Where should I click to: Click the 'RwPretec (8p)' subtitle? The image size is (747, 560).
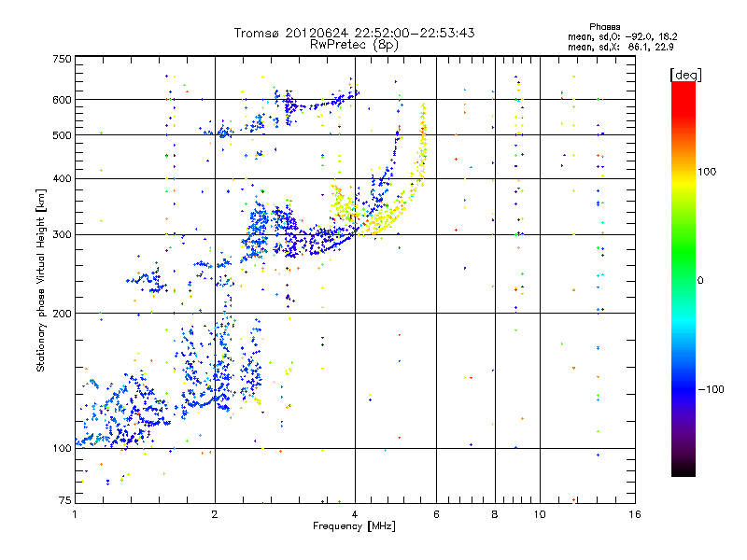coord(354,45)
